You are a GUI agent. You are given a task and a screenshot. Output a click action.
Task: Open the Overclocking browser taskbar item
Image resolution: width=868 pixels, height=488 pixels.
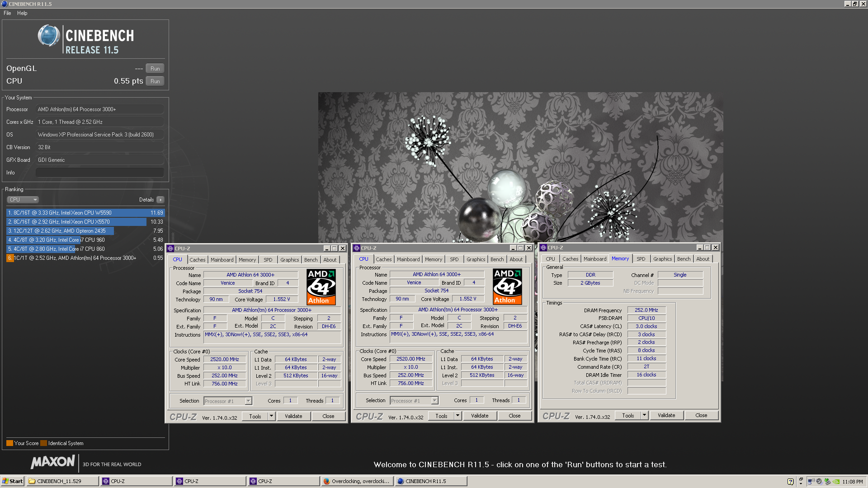(357, 481)
